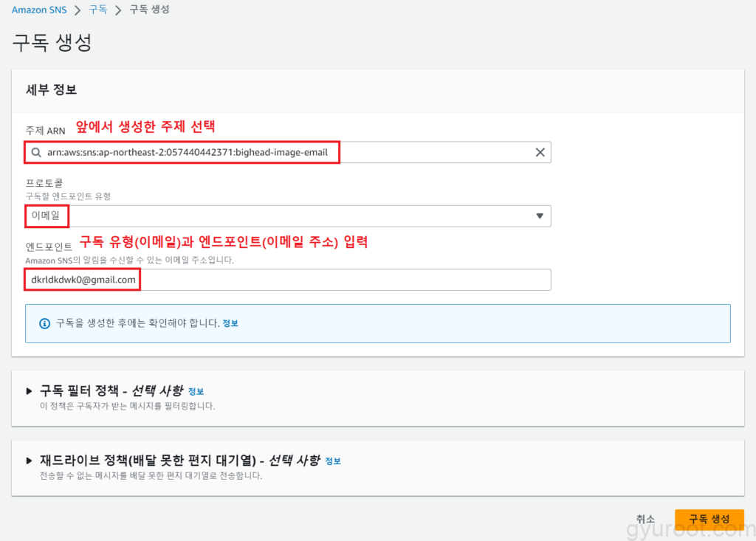Screen dimensions: 756x541
Task: Click the 구독 생성 breadcrumb item
Action: click(150, 10)
